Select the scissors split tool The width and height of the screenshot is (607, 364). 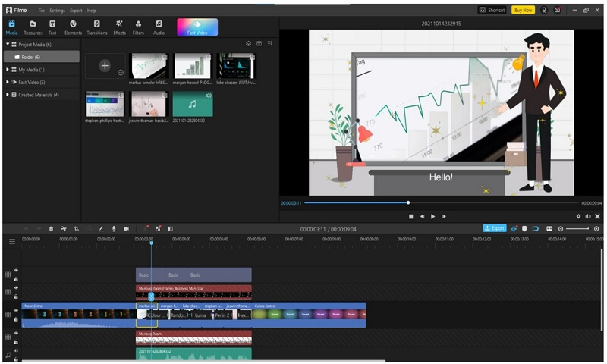pos(64,229)
